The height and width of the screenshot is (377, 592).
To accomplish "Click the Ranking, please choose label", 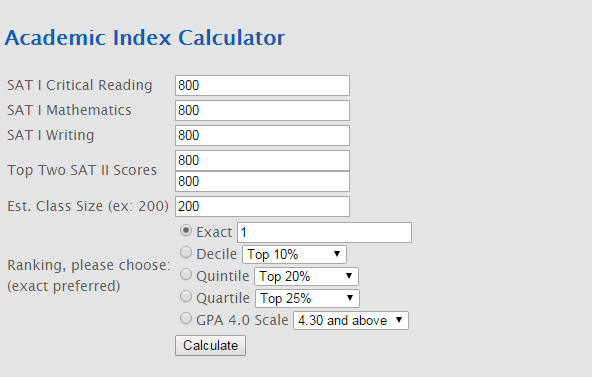I will click(x=89, y=265).
